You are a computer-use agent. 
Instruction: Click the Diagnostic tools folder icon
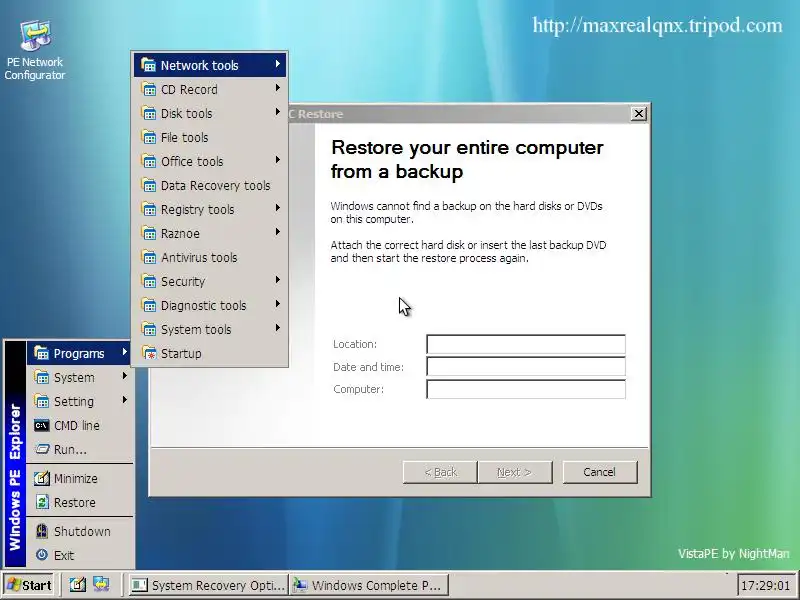click(x=148, y=305)
